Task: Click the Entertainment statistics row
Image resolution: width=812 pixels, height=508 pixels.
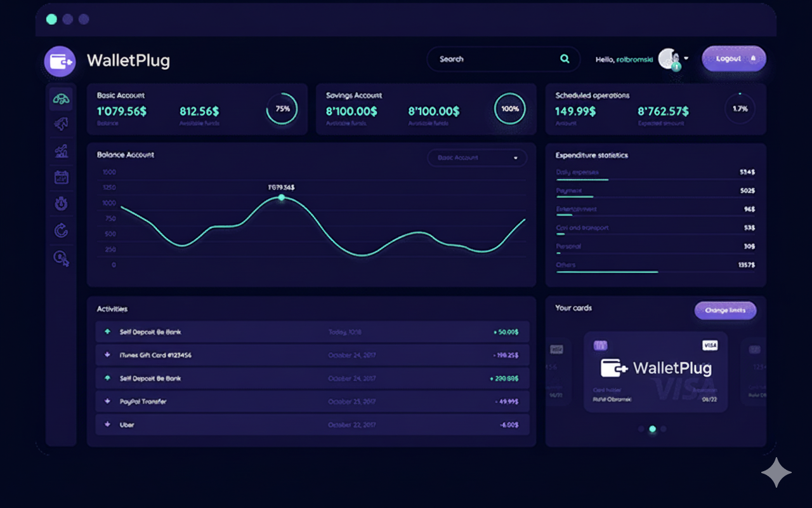Action: [655, 211]
